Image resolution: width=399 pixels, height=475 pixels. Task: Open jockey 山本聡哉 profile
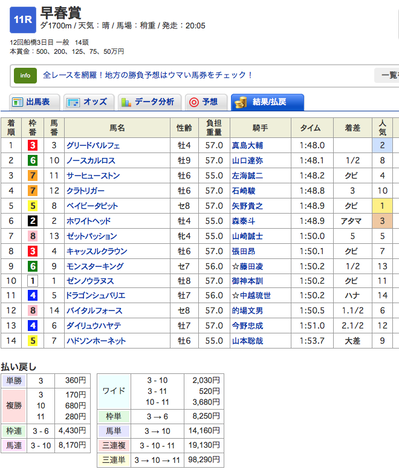point(247,341)
